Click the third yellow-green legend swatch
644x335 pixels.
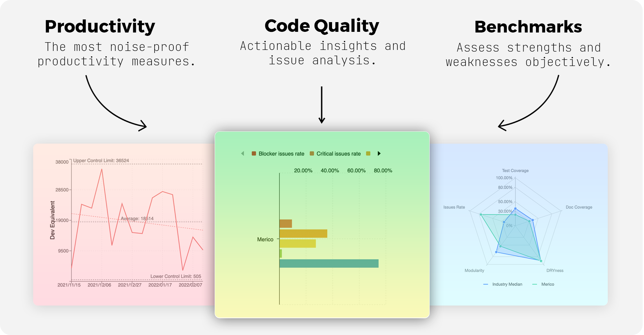(368, 153)
